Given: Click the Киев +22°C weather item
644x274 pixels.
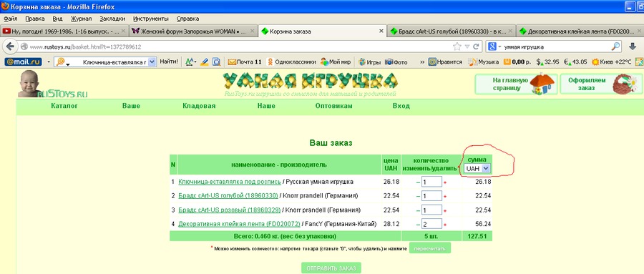Looking at the screenshot, I should (611, 62).
